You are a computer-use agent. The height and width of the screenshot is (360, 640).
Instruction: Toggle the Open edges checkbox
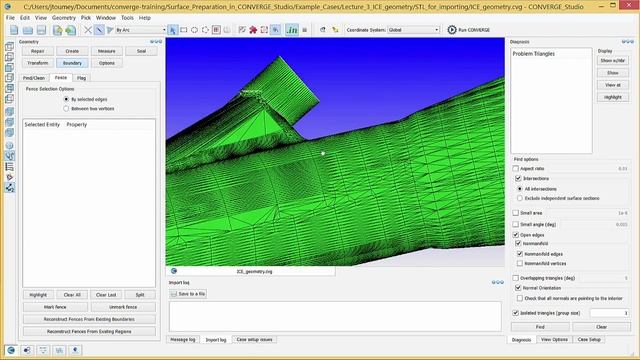click(516, 235)
